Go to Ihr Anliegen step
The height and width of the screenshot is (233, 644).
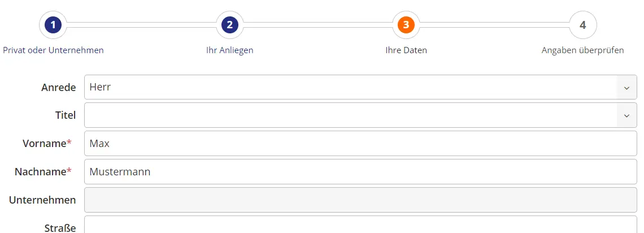(x=230, y=50)
